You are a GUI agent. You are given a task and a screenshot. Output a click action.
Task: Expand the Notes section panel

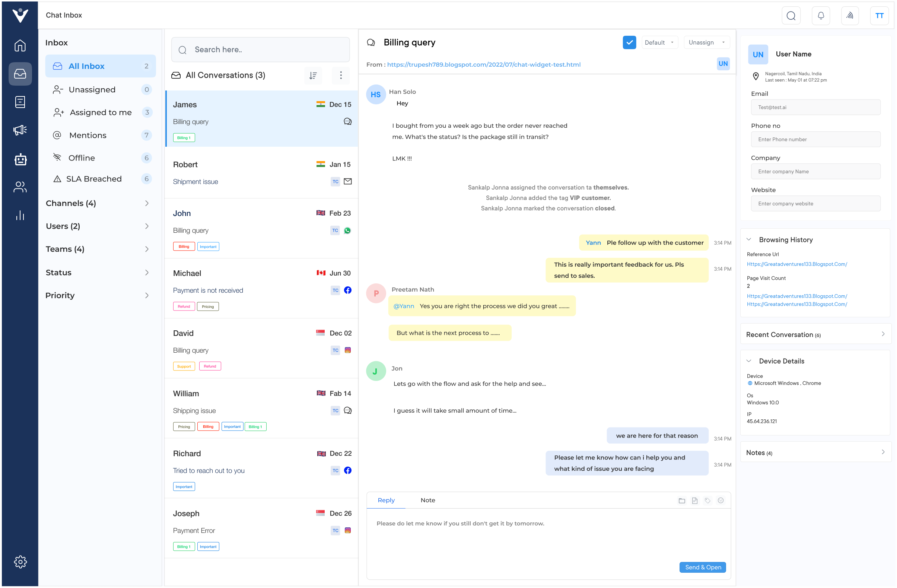click(x=883, y=452)
